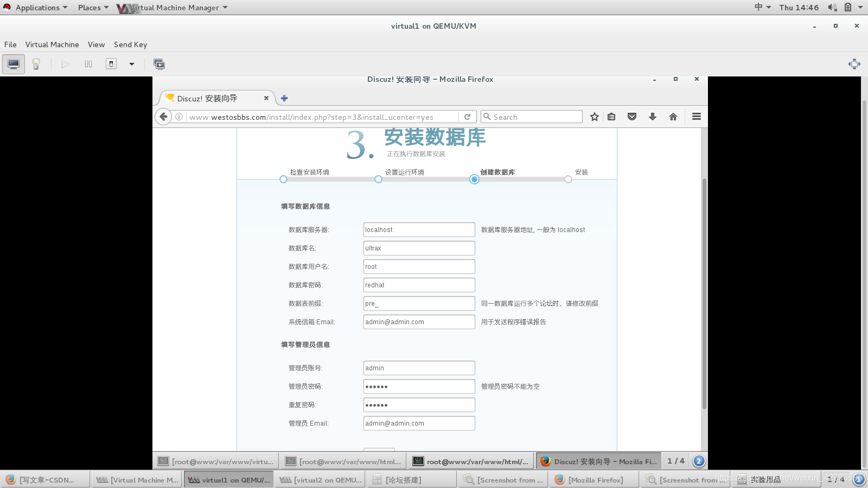The height and width of the screenshot is (488, 868).
Task: Save page to Pocket
Action: point(632,117)
